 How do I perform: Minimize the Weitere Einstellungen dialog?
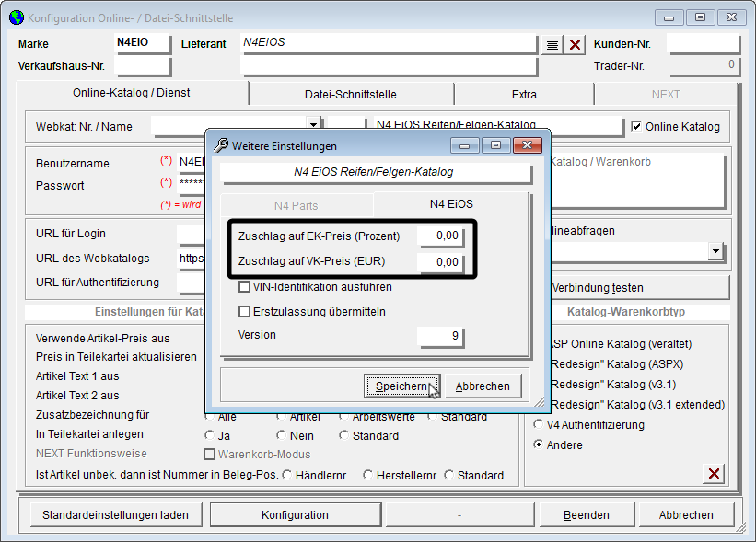pos(464,145)
